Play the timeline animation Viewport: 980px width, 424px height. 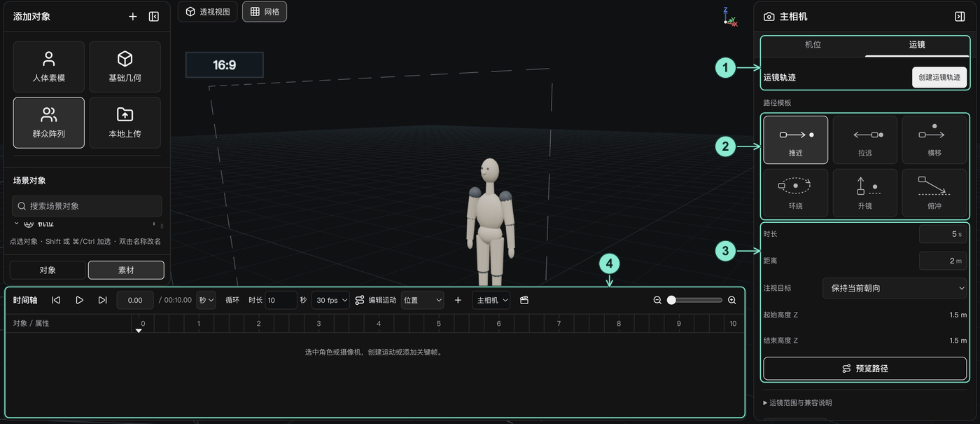pyautogui.click(x=79, y=300)
